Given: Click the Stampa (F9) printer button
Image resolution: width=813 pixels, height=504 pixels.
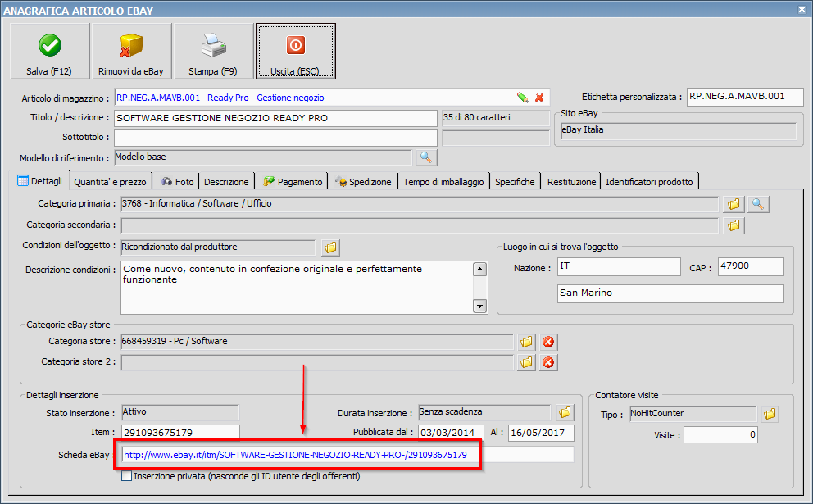Looking at the screenshot, I should 213,51.
